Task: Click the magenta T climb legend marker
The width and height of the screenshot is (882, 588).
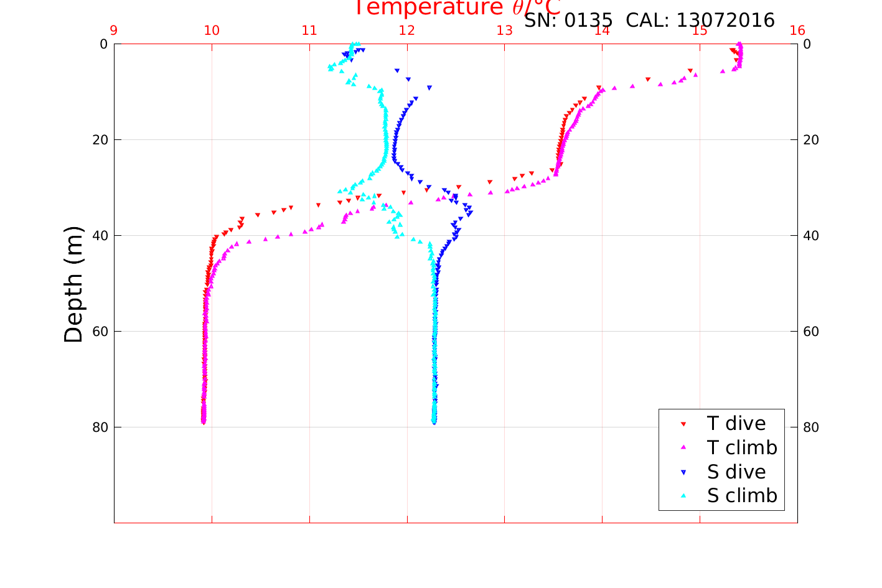Action: (683, 447)
